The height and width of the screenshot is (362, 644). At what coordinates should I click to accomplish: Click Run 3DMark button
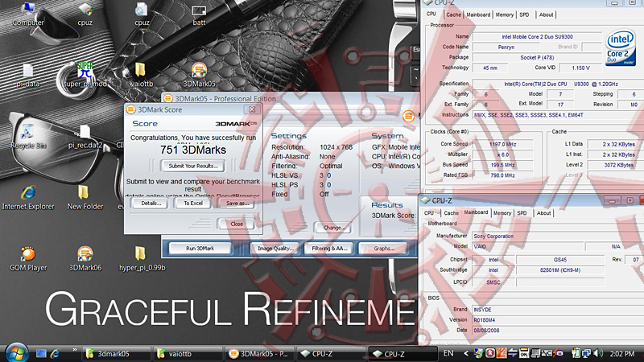200,249
